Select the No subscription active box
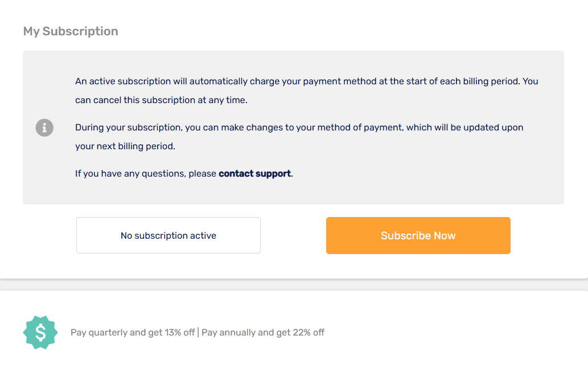The width and height of the screenshot is (588, 368). point(168,235)
